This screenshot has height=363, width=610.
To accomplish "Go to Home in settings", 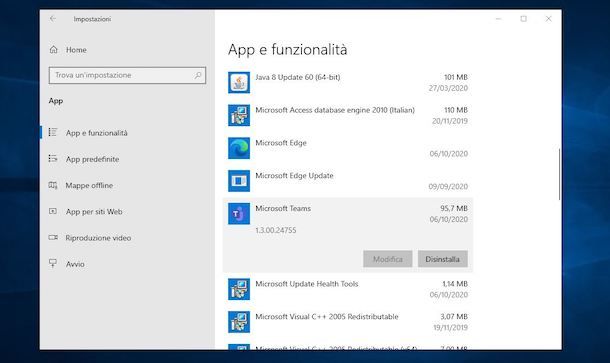I will pos(76,50).
